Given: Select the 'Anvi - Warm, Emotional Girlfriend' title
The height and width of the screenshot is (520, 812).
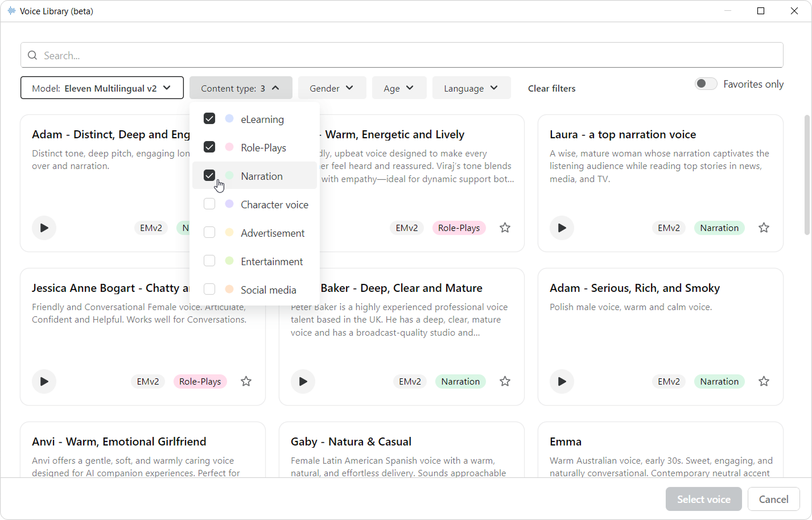Looking at the screenshot, I should click(x=119, y=441).
